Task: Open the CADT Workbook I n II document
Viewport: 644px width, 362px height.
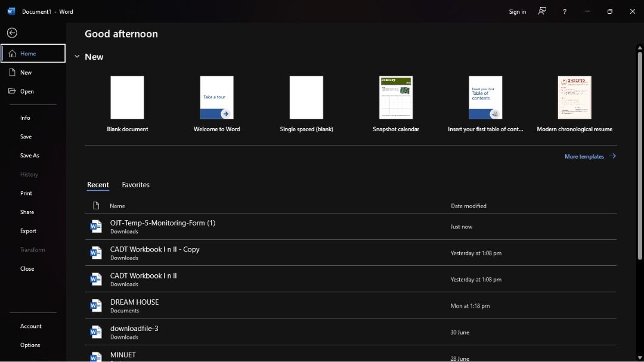Action: coord(143,276)
